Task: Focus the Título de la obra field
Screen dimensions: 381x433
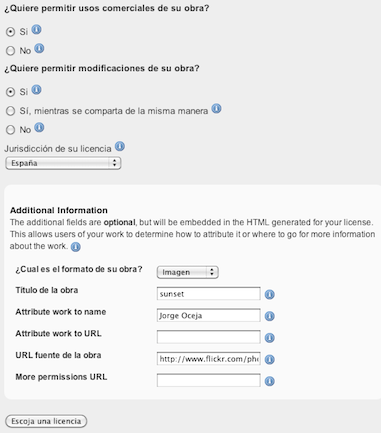Action: 209,294
